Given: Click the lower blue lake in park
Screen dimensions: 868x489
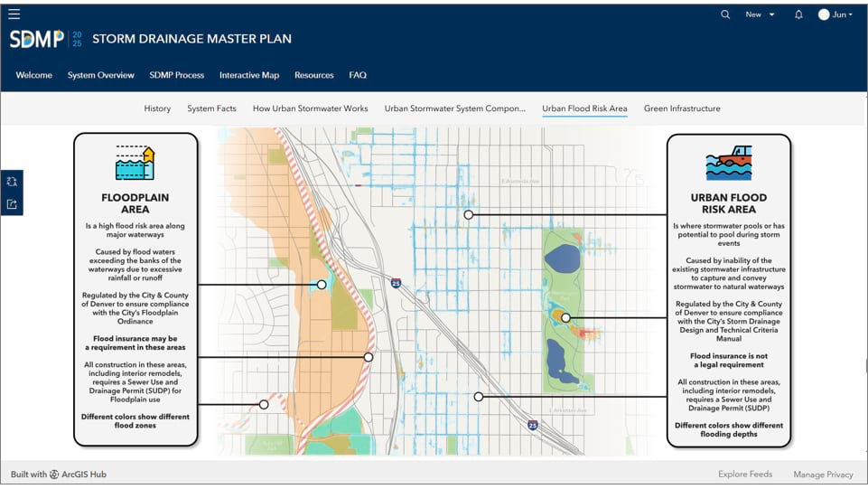Looking at the screenshot, I should point(561,362).
